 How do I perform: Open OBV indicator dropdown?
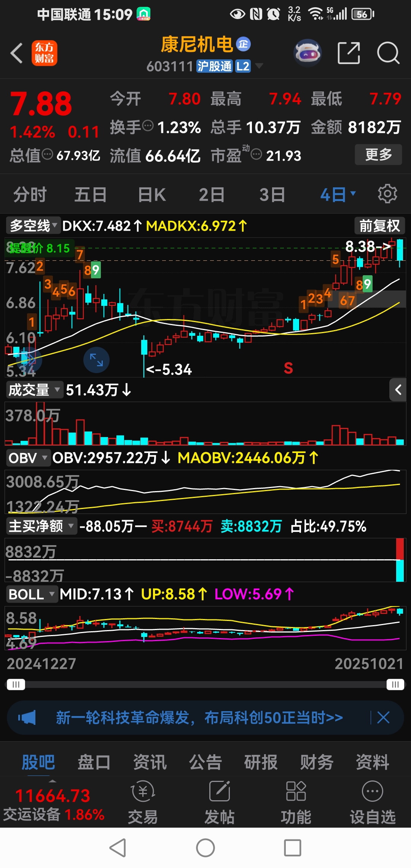click(28, 458)
